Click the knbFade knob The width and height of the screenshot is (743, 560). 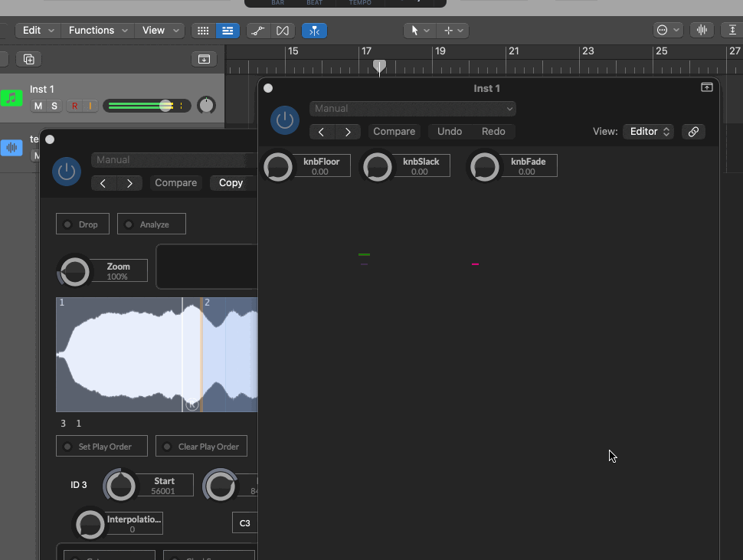(485, 167)
